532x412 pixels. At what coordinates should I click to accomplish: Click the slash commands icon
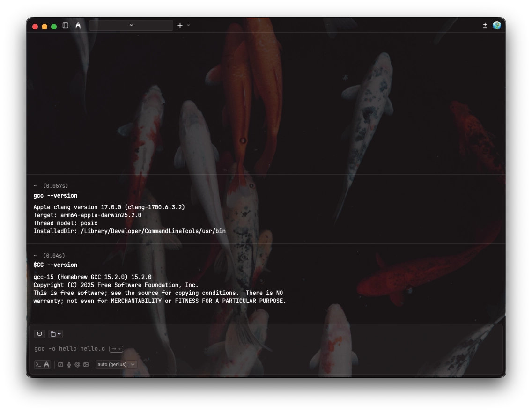[60, 364]
